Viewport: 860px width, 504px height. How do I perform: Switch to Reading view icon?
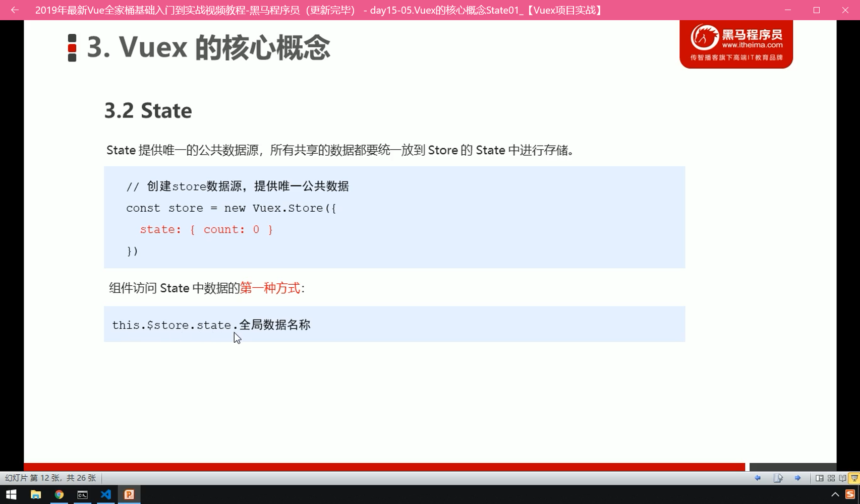coord(842,478)
